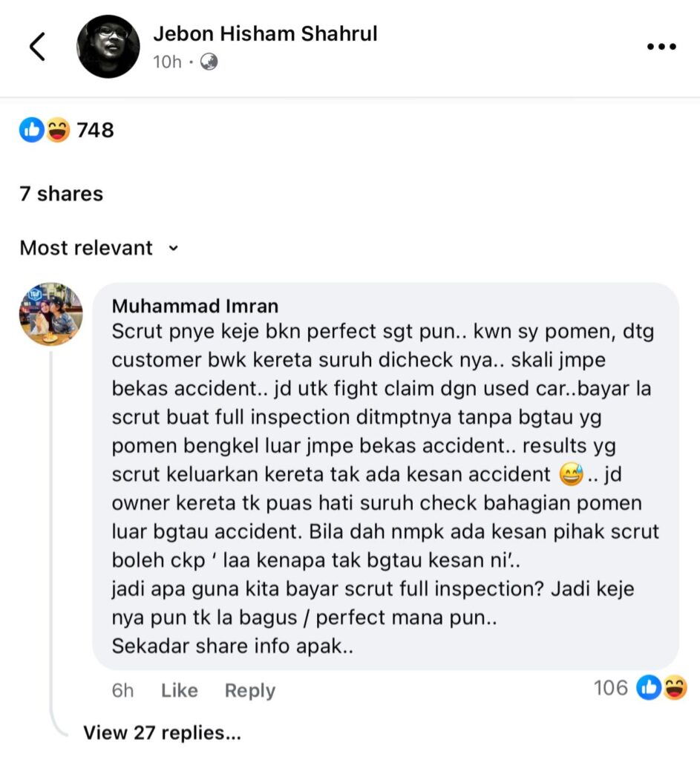Viewport: 700px width, 760px height.
Task: Open Jebon Hisham Shahrul's profile picture
Action: click(108, 47)
